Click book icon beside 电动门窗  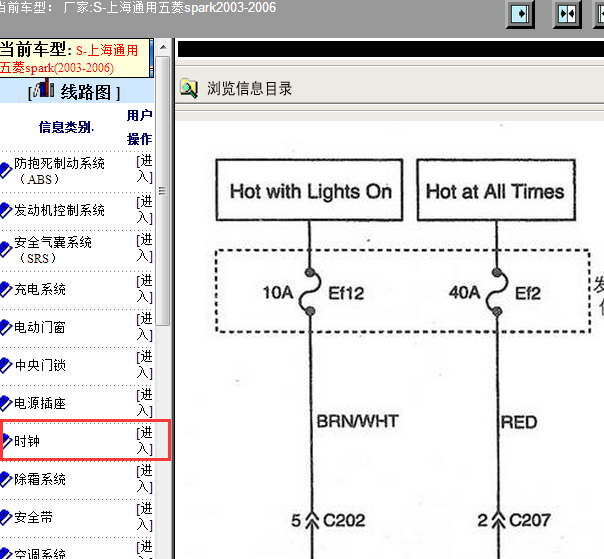point(5,327)
